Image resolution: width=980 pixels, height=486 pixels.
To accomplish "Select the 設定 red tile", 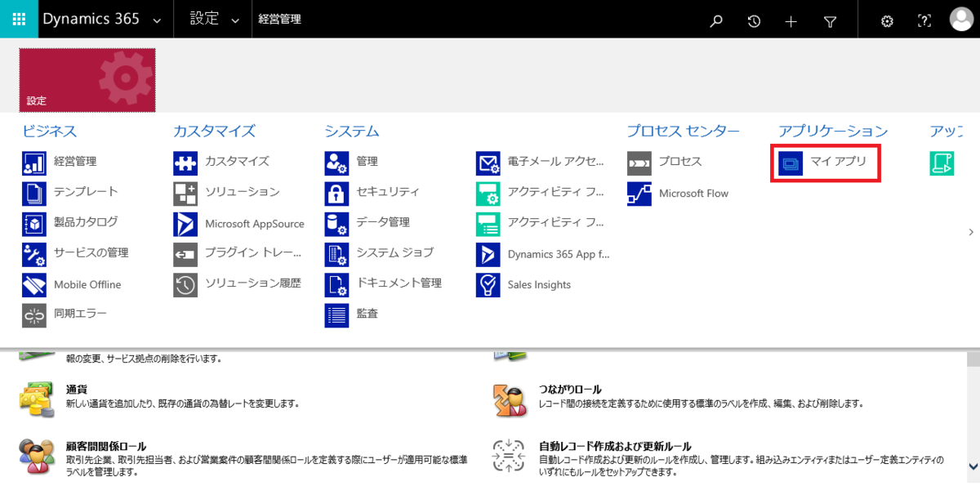I will (87, 80).
